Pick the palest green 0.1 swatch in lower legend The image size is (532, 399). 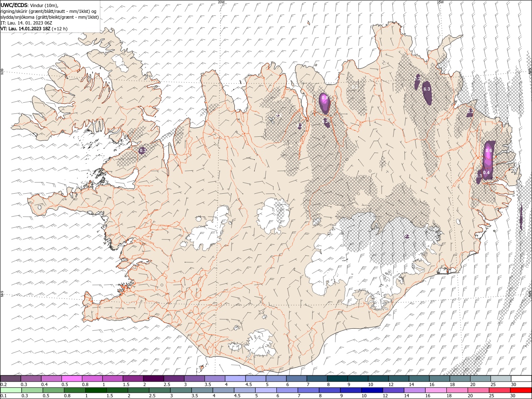(x=11, y=390)
